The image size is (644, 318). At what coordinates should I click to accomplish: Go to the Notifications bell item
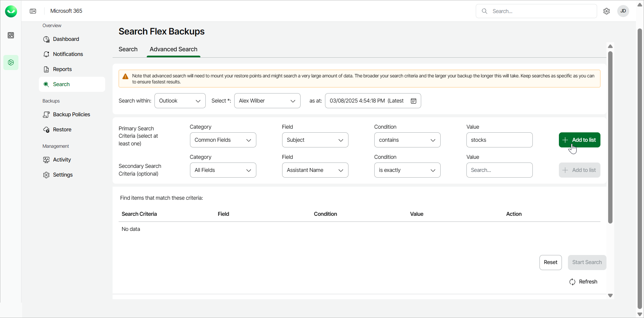pos(68,54)
